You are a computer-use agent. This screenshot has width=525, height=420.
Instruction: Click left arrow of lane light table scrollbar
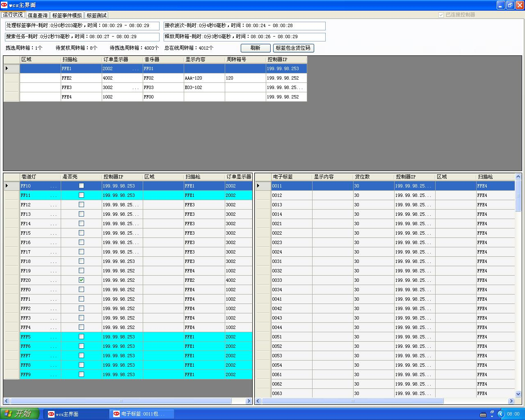click(x=7, y=401)
